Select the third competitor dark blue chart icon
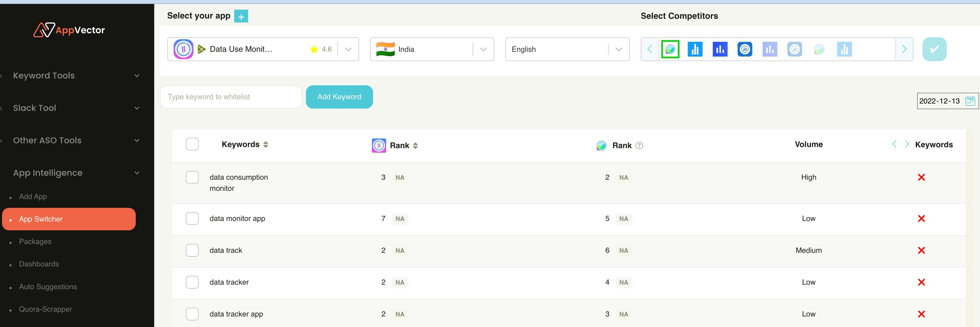The width and height of the screenshot is (980, 327). click(720, 49)
